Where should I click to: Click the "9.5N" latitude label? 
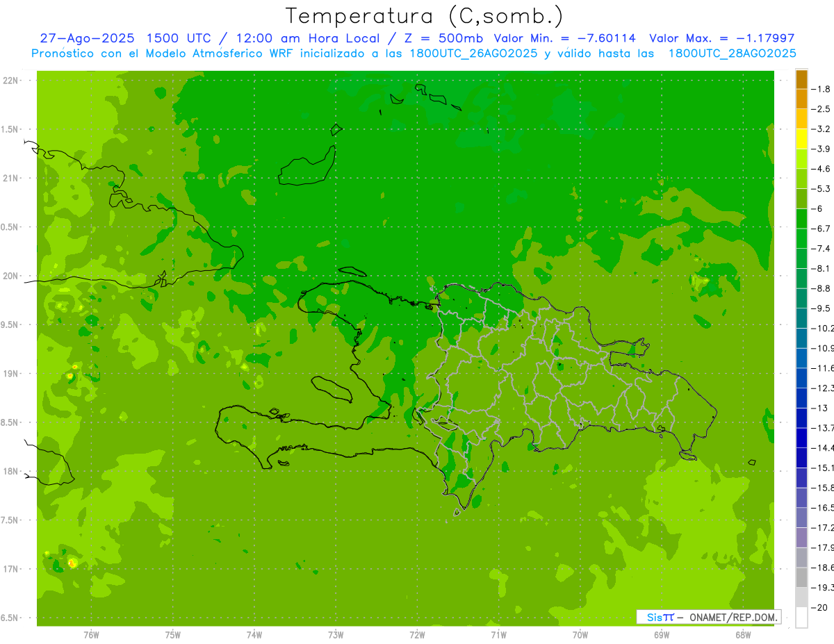(10, 325)
